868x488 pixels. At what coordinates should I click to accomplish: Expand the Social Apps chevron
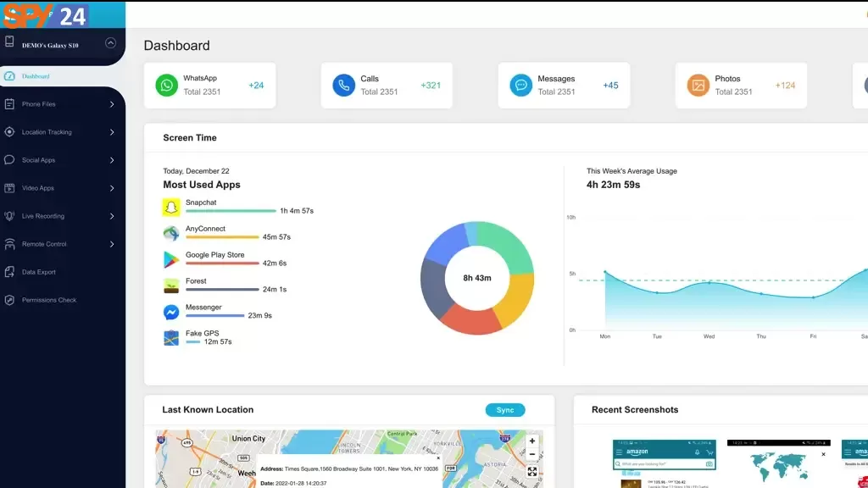click(x=112, y=160)
